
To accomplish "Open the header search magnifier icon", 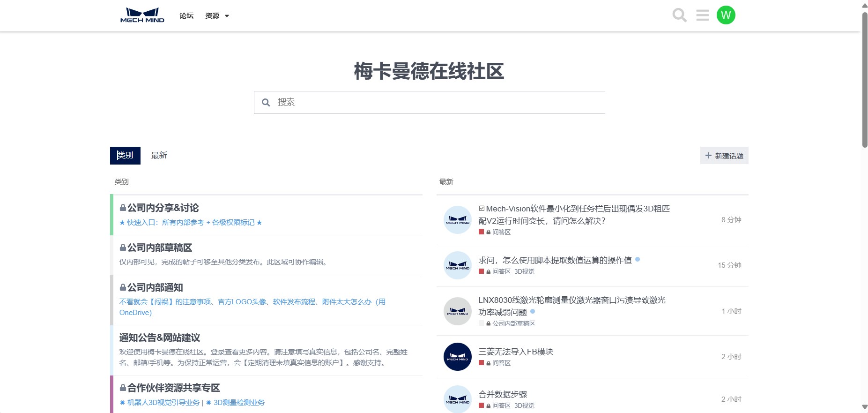I will point(679,15).
